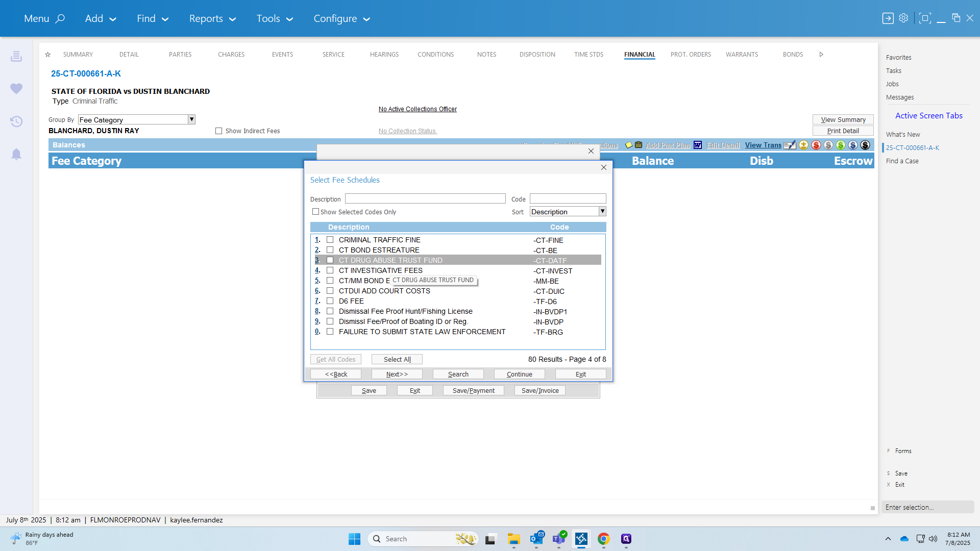The image size is (980, 551).
Task: Open notifications bell icon in sidebar
Action: click(16, 154)
